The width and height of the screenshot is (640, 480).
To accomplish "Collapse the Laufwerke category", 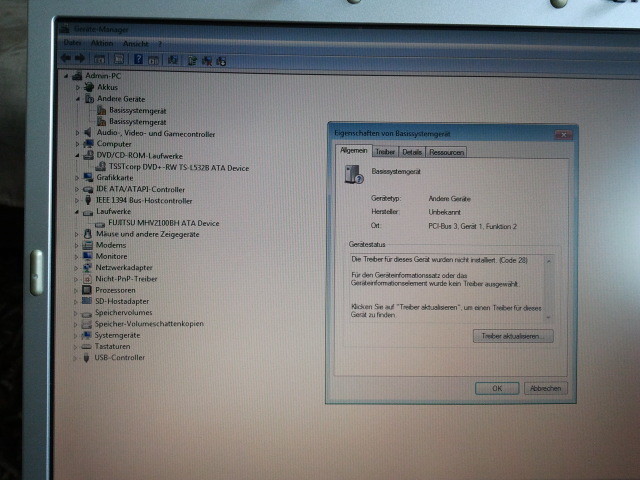I will click(x=77, y=212).
